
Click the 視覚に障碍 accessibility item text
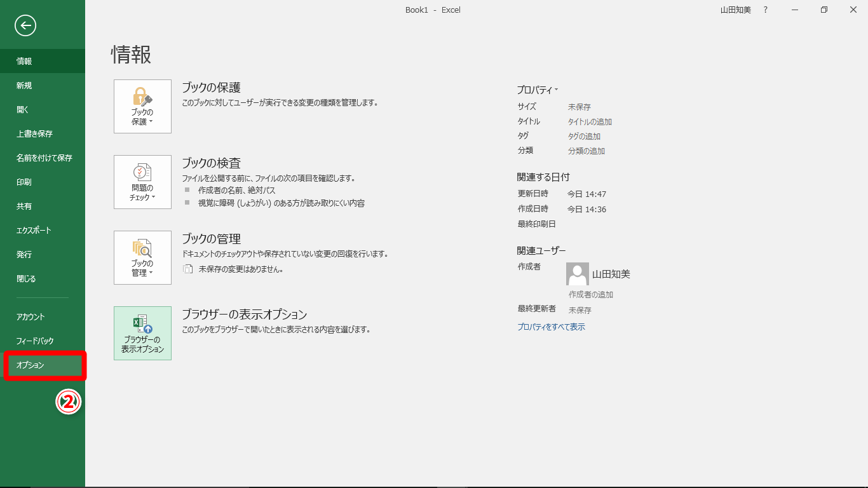(281, 203)
